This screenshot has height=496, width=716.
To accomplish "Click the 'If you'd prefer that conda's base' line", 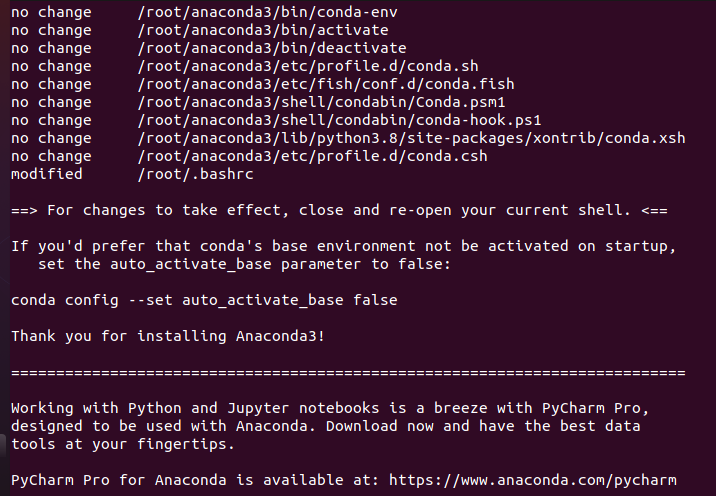I will 343,247.
